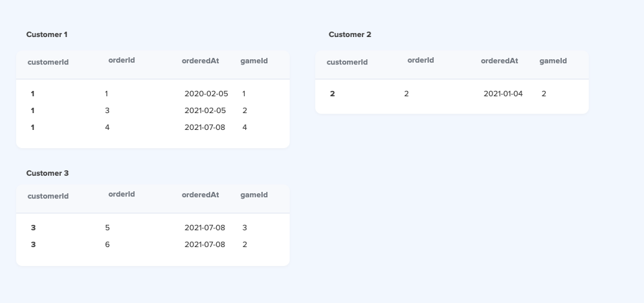Click customerId header in Customer 1 table
644x303 pixels.
coord(48,63)
